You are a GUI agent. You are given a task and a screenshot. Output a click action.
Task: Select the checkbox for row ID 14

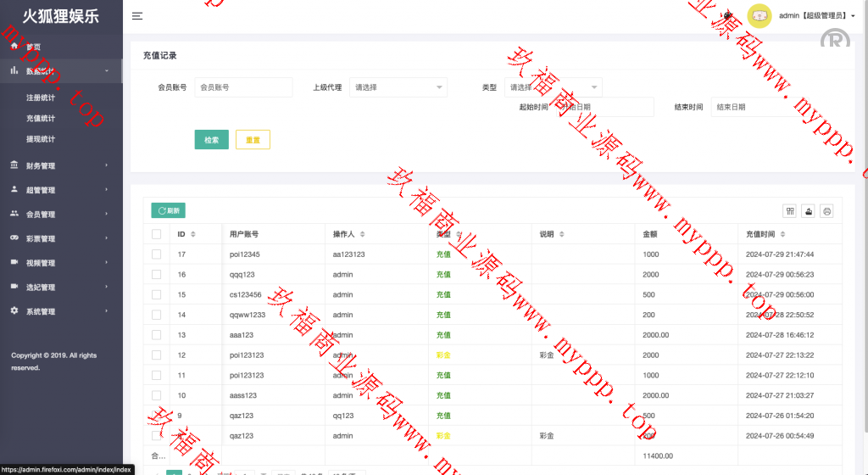point(156,315)
